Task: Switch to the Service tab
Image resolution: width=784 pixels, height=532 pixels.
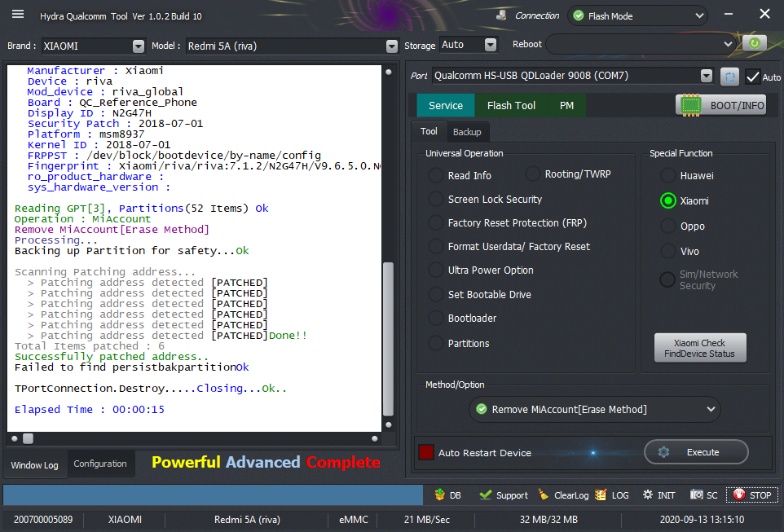Action: click(x=446, y=105)
